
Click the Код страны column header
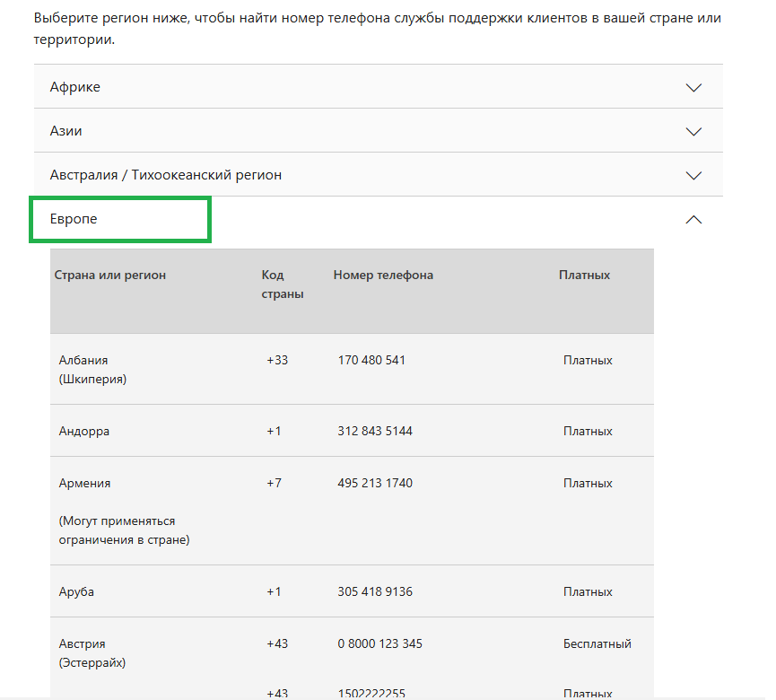coord(283,284)
